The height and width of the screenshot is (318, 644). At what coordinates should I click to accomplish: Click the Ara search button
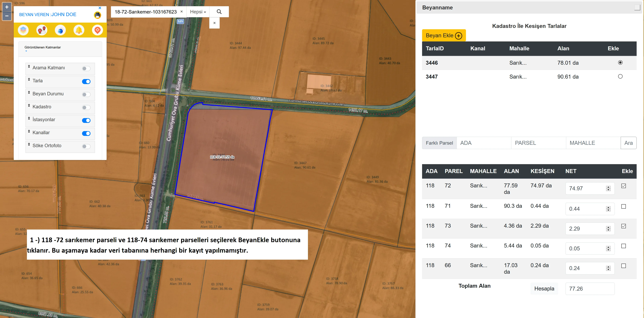pos(628,143)
